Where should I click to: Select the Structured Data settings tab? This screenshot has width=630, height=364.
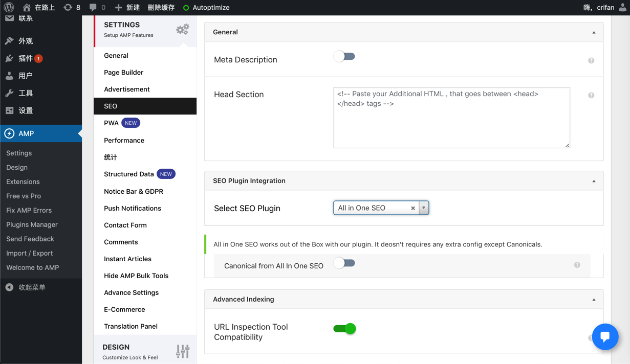(129, 174)
